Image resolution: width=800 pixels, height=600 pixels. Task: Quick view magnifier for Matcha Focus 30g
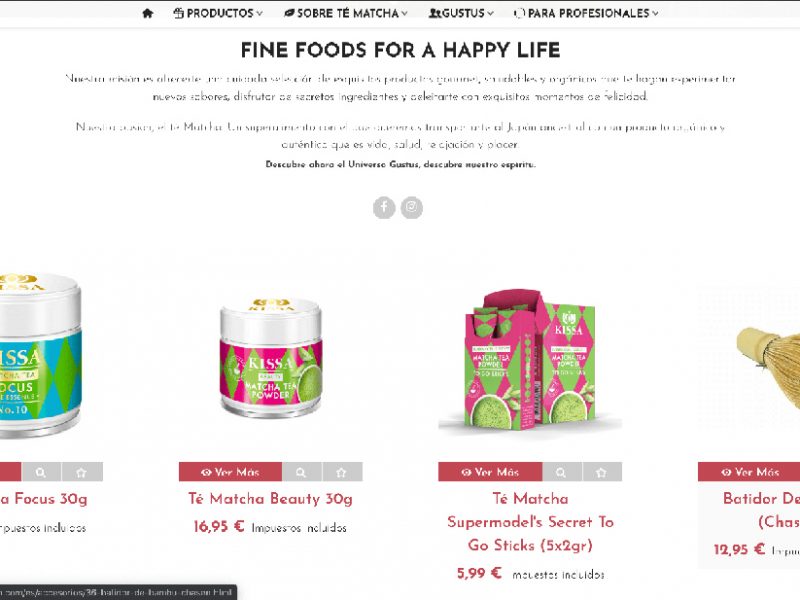pos(41,472)
